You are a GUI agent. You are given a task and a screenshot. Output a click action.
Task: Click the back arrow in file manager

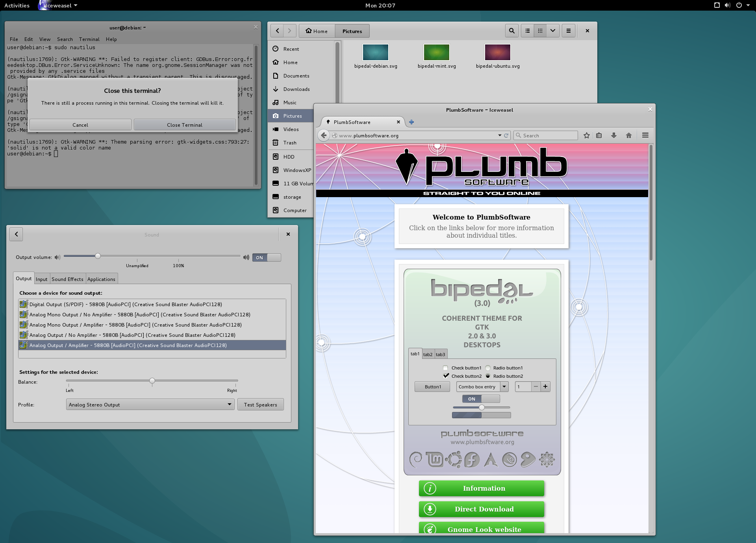click(277, 31)
